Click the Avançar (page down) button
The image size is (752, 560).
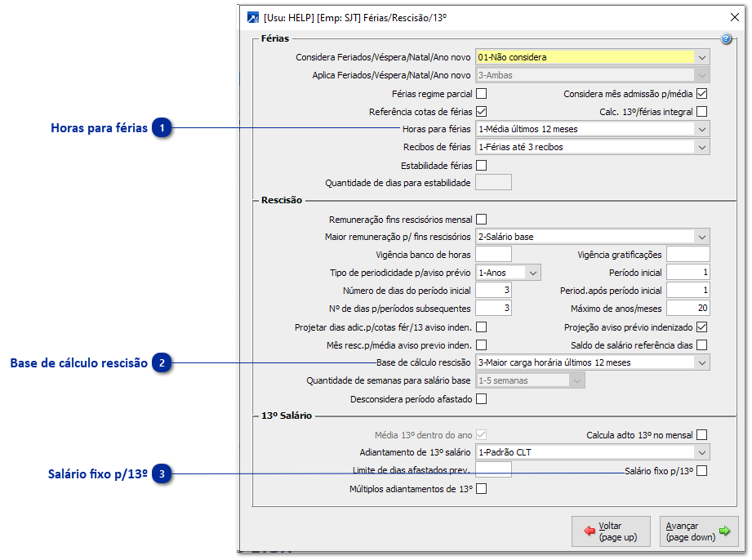(x=699, y=531)
